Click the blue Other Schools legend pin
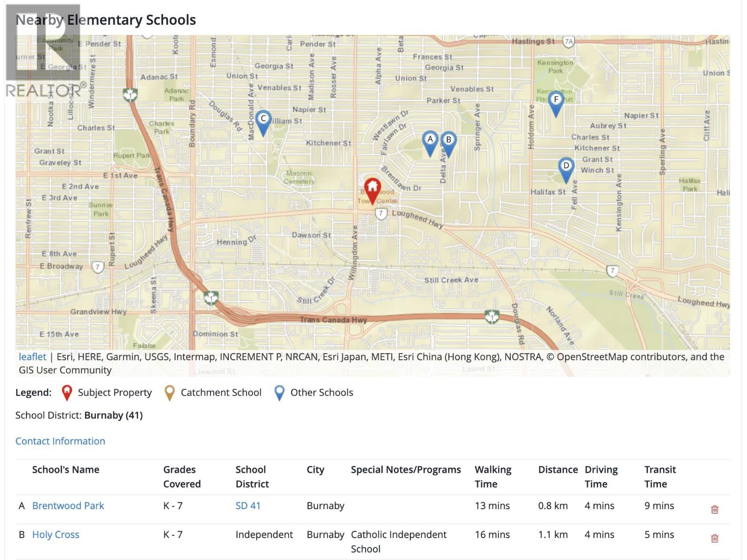The image size is (747, 560). tap(279, 393)
